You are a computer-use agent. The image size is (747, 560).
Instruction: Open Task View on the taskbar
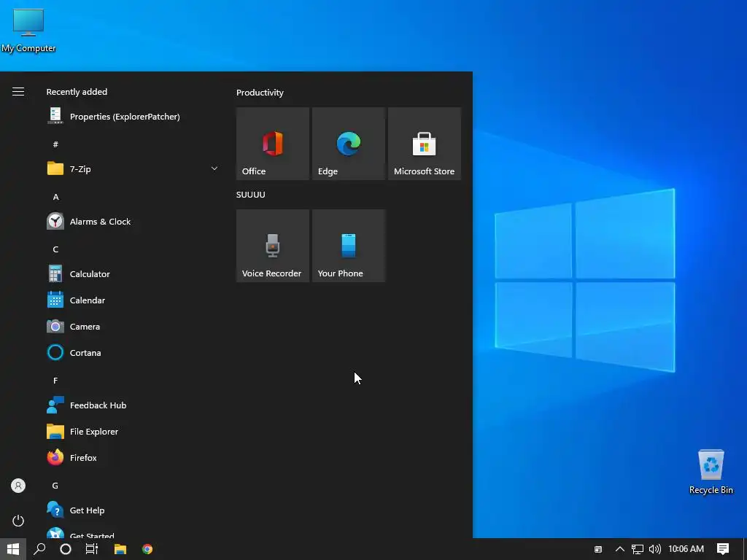(x=92, y=549)
